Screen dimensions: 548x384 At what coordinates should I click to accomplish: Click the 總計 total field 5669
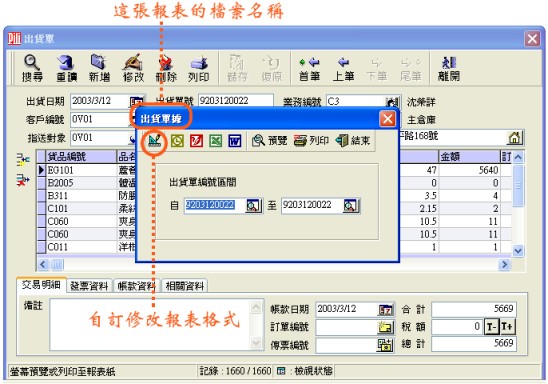pyautogui.click(x=474, y=344)
